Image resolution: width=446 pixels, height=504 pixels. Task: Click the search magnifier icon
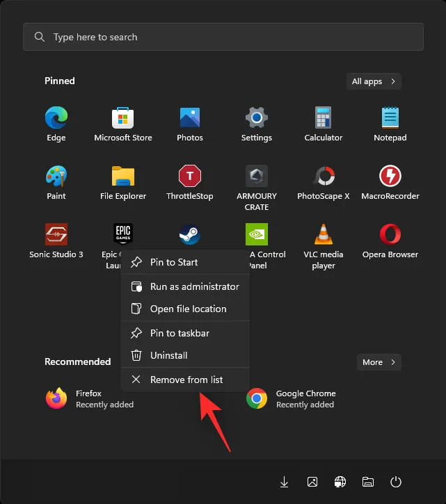pyautogui.click(x=39, y=37)
